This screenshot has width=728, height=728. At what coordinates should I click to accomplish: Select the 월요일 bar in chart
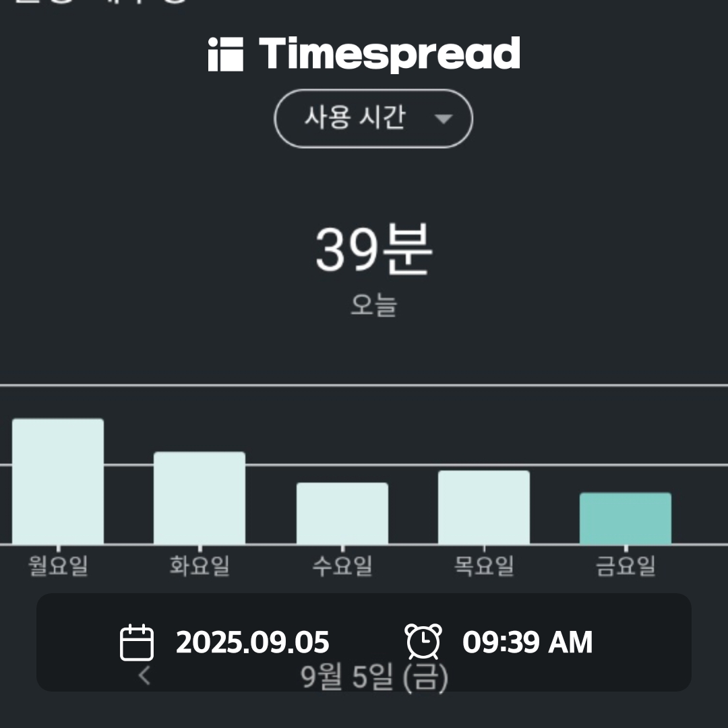(58, 481)
